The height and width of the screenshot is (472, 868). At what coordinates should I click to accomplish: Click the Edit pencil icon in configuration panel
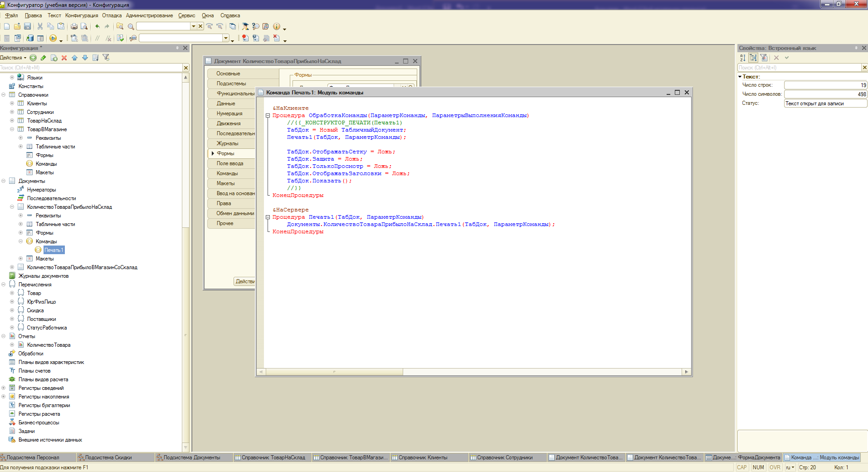coord(44,58)
